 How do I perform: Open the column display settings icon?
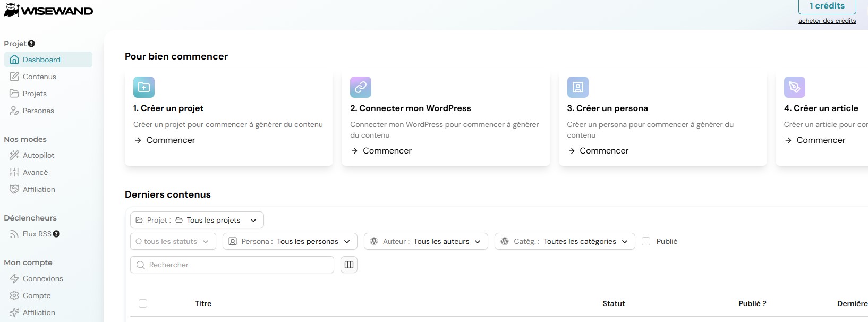coord(349,265)
